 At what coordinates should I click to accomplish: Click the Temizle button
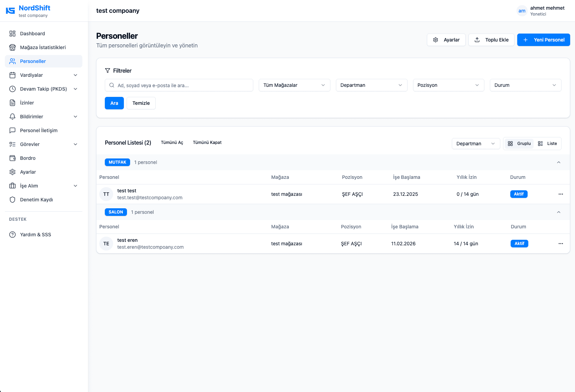pos(141,103)
